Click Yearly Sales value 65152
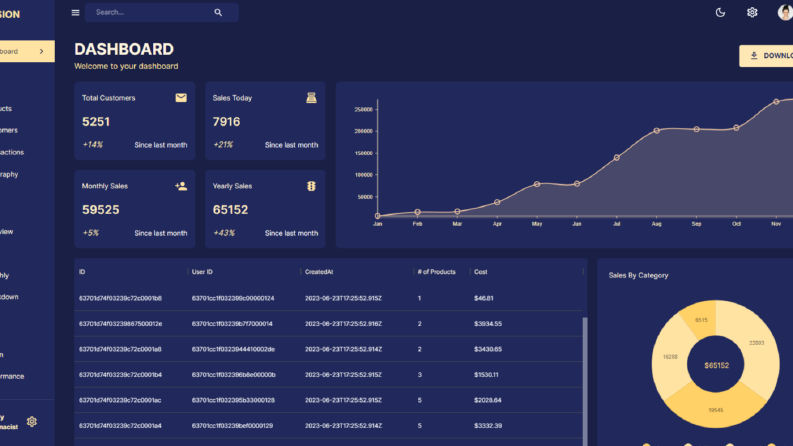Viewport: 793px width, 446px height. click(x=231, y=210)
